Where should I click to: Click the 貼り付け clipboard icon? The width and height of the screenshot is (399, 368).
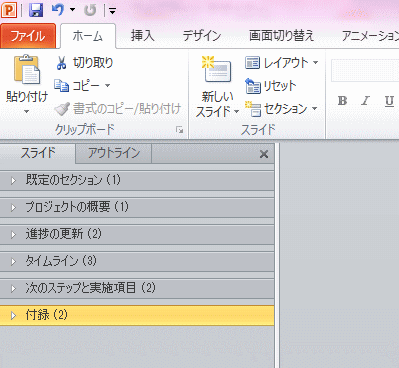(27, 69)
